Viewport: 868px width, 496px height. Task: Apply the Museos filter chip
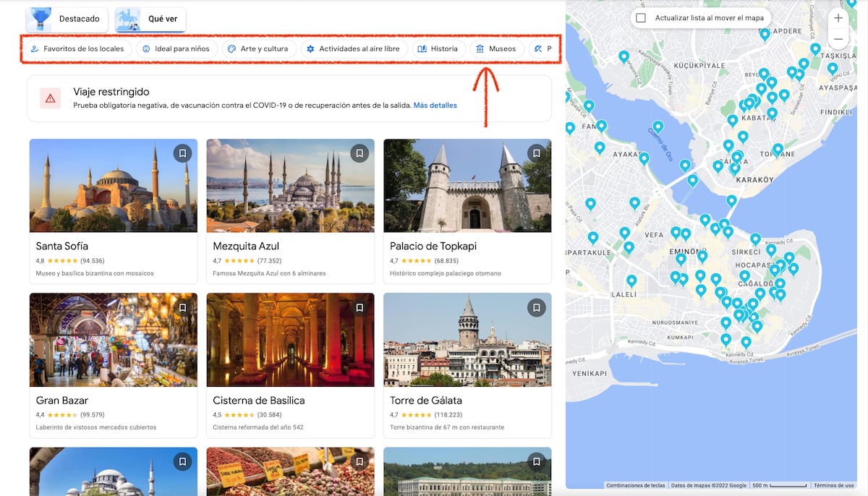click(497, 49)
